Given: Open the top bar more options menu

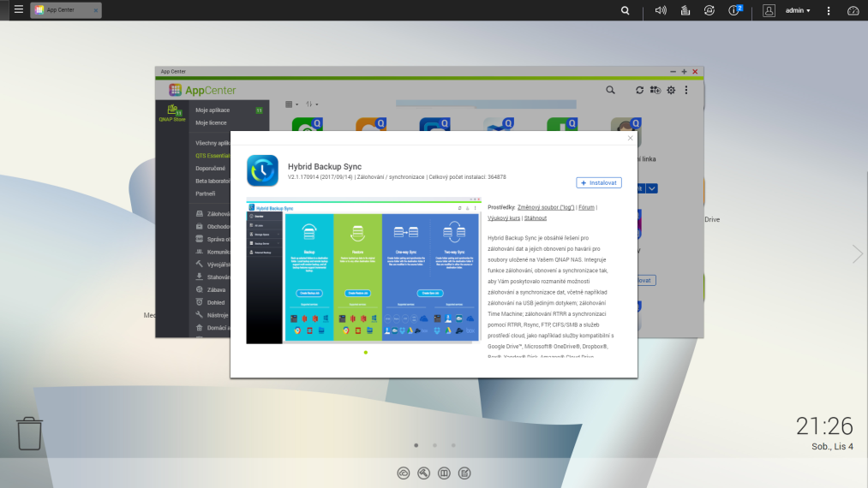Looking at the screenshot, I should point(829,10).
